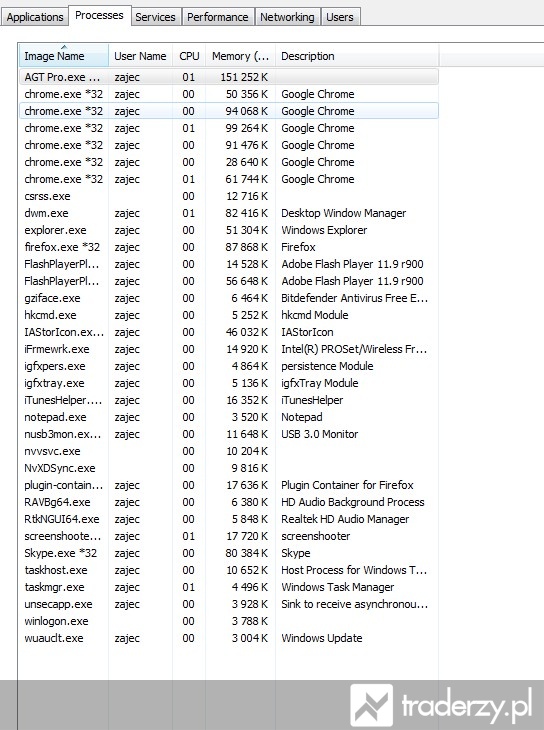Select the unsecapp.exe process
Image resolution: width=544 pixels, height=730 pixels.
[229, 604]
